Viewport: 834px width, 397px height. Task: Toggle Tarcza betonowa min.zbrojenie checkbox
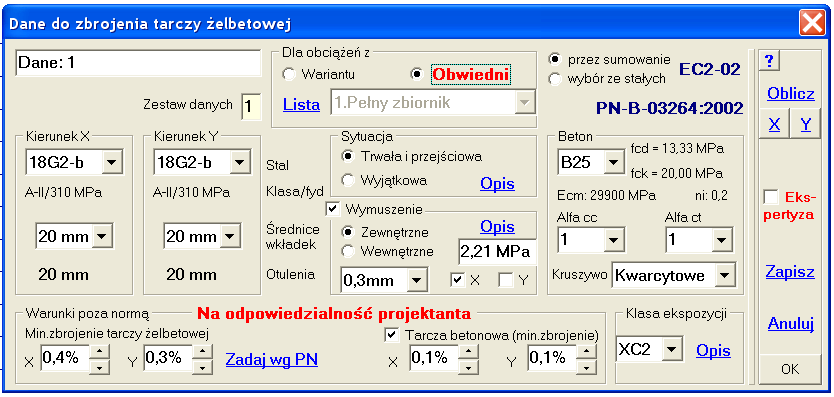coord(391,335)
